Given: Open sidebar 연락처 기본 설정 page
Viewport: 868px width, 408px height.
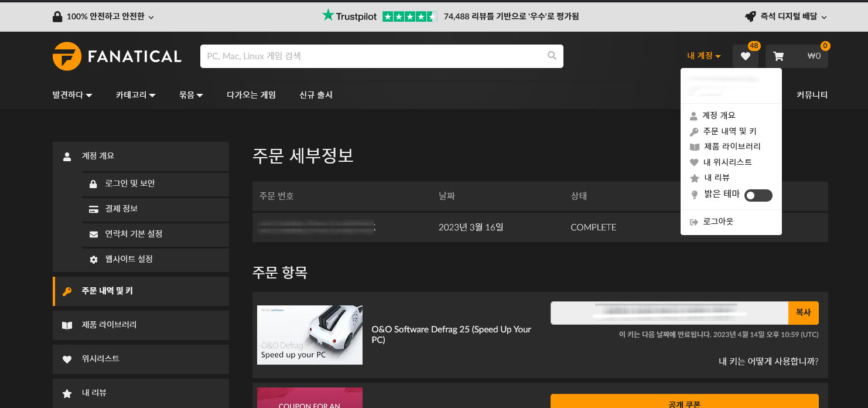Looking at the screenshot, I should (155, 234).
